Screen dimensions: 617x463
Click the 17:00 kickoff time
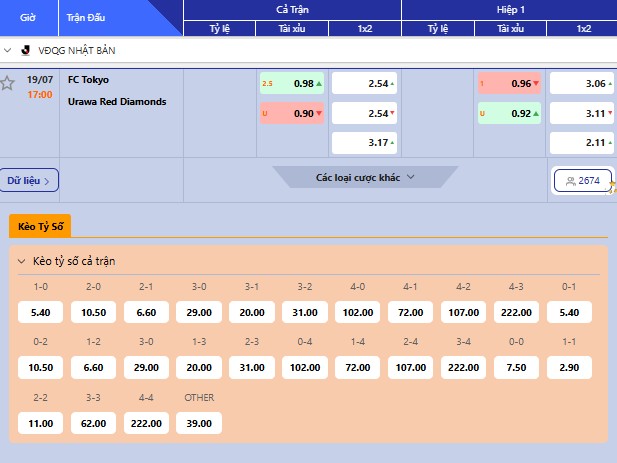pyautogui.click(x=40, y=95)
